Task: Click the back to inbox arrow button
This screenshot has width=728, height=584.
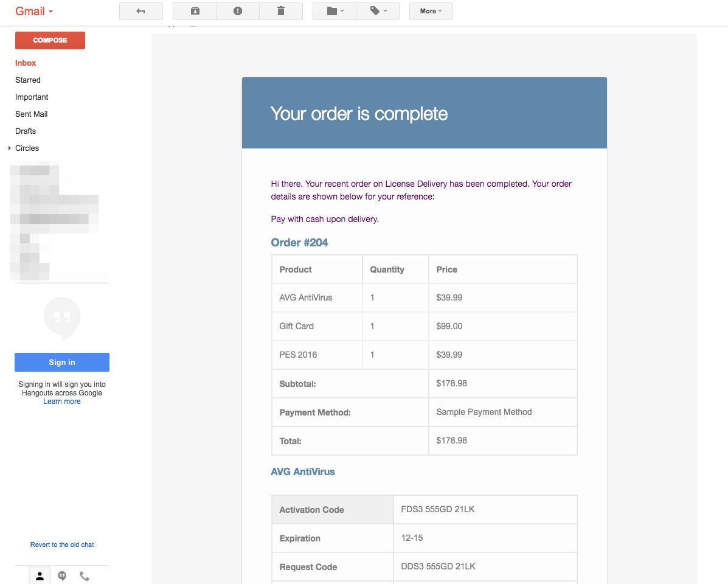Action: point(141,11)
